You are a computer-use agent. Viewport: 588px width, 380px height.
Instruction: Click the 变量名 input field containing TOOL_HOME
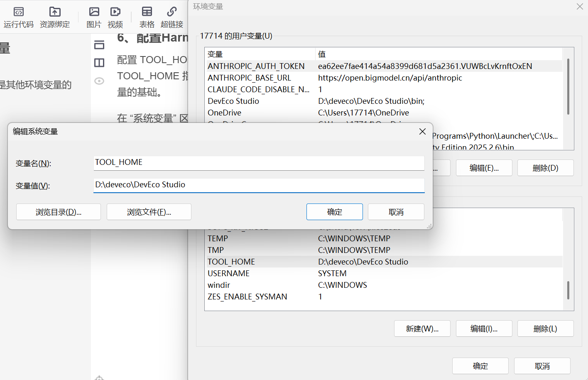point(259,163)
